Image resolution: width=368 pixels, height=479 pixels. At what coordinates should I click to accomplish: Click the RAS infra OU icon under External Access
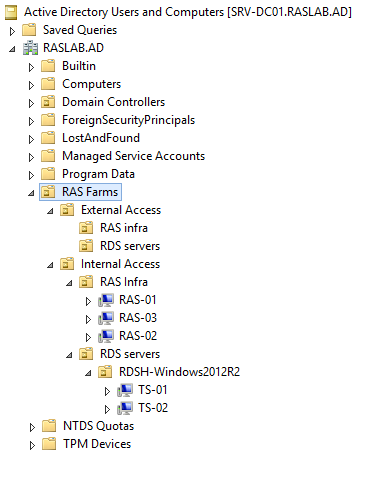86,228
